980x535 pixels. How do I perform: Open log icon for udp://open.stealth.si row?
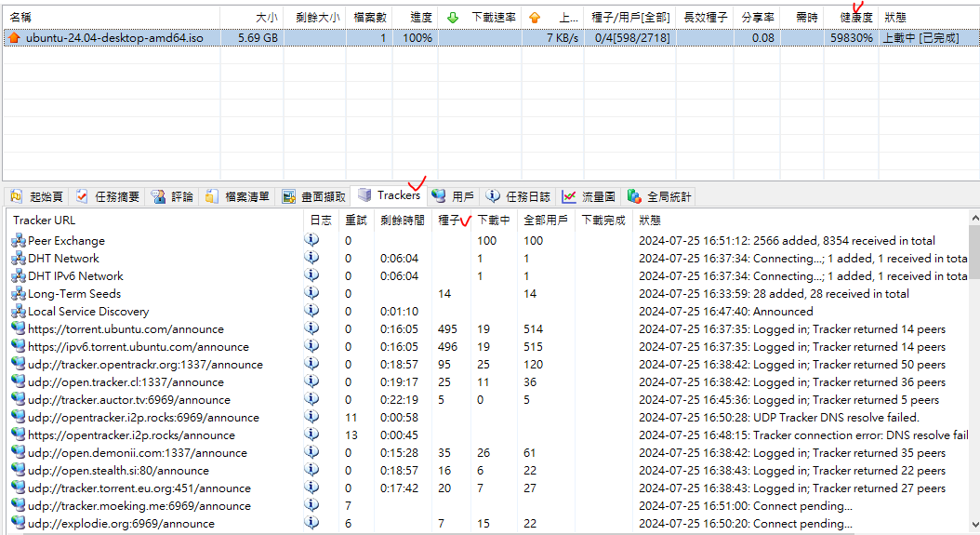click(x=311, y=469)
